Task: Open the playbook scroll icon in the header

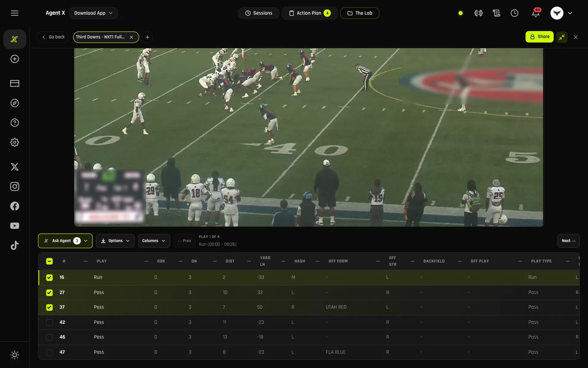Action: tap(496, 13)
